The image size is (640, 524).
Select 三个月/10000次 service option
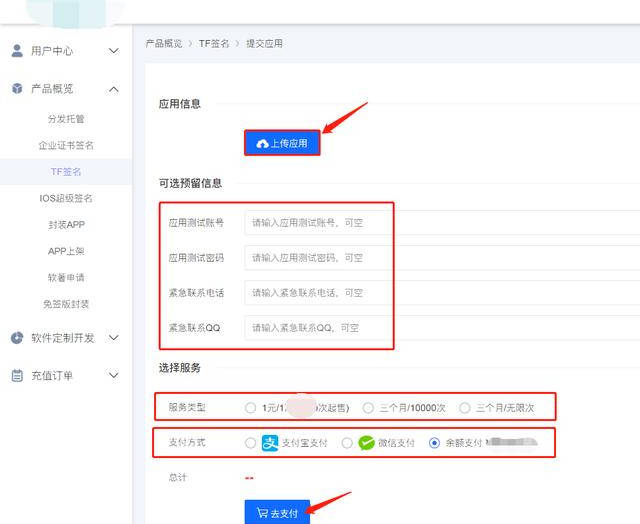pyautogui.click(x=369, y=408)
